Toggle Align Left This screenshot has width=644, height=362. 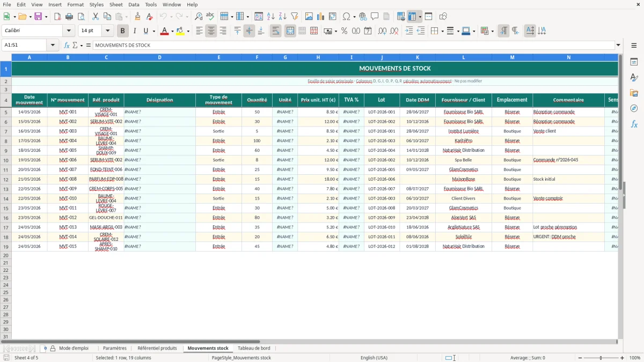[199, 31]
